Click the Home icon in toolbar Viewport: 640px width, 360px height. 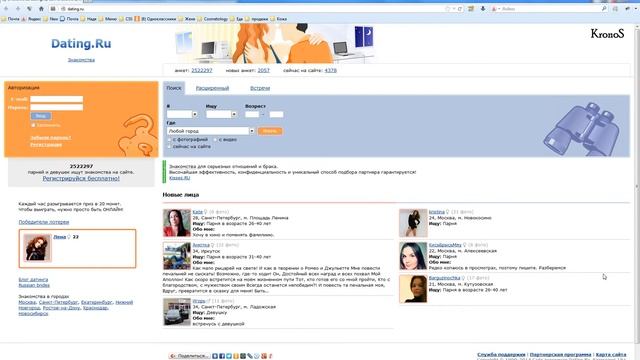click(41, 9)
